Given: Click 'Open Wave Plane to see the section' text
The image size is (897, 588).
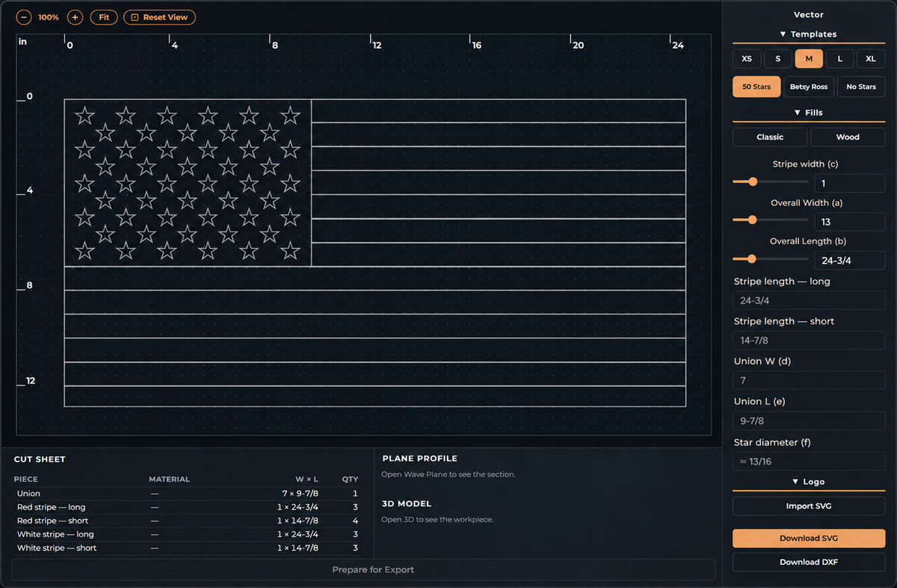Looking at the screenshot, I should coord(449,474).
